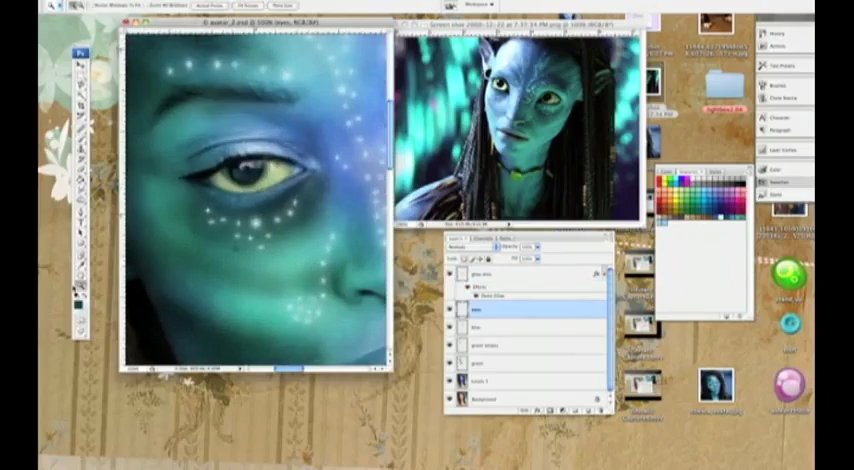Switch to the Channels tab

tap(483, 239)
